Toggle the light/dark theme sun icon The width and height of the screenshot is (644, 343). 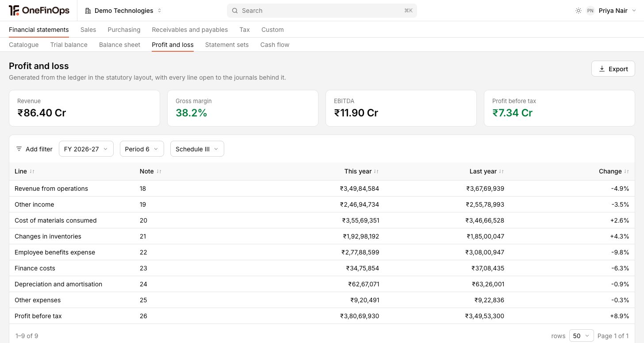[579, 11]
